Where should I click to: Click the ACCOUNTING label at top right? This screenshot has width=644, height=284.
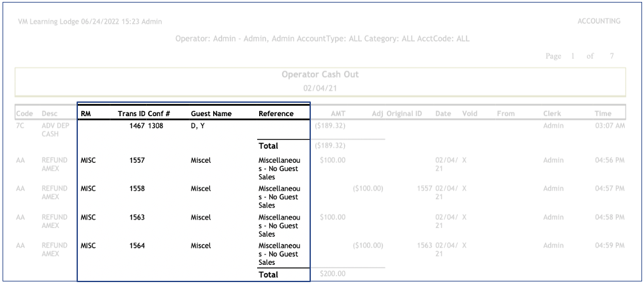click(x=599, y=21)
